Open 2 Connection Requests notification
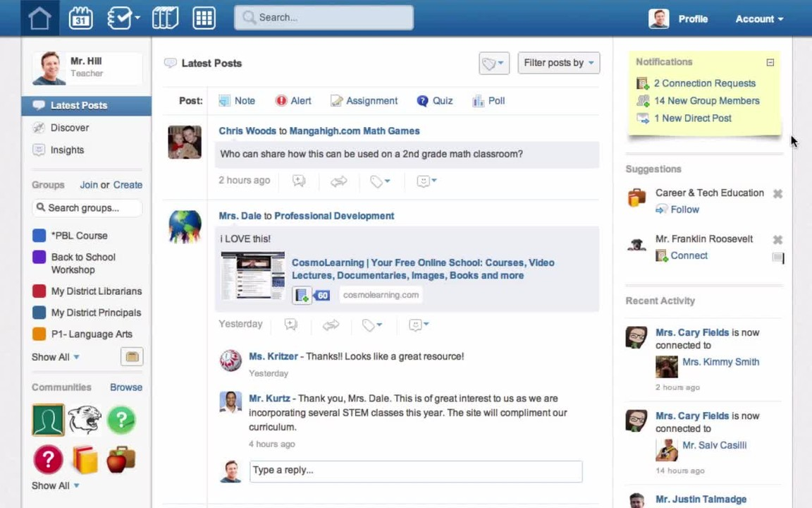This screenshot has height=508, width=812. pyautogui.click(x=704, y=83)
